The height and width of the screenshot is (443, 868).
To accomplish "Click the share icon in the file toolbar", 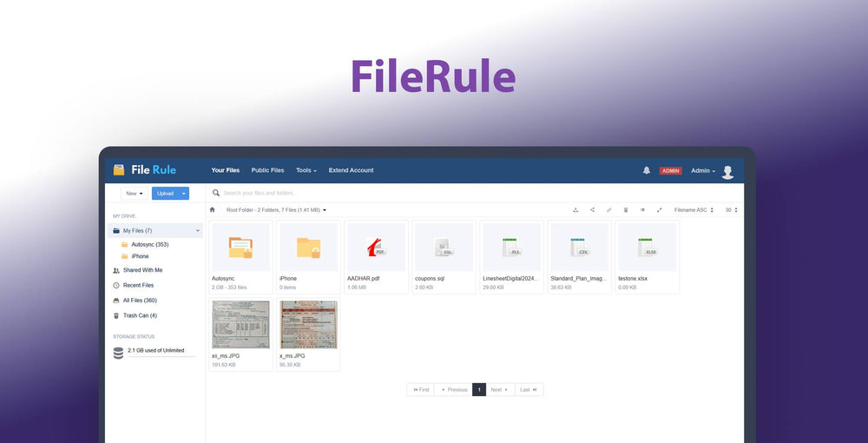I will 592,209.
